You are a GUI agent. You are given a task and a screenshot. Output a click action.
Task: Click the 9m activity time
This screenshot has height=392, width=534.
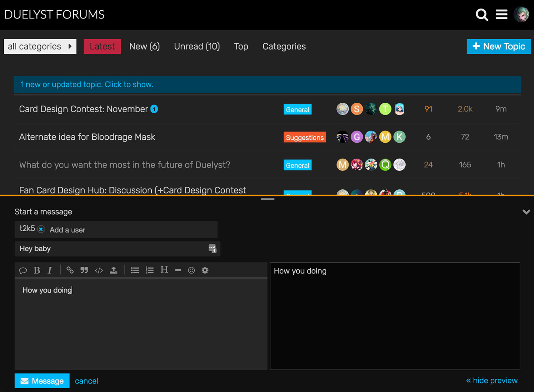(x=501, y=109)
